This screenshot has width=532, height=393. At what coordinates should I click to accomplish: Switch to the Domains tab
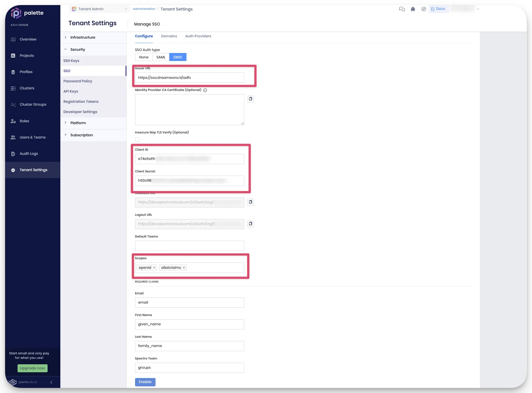(x=169, y=36)
